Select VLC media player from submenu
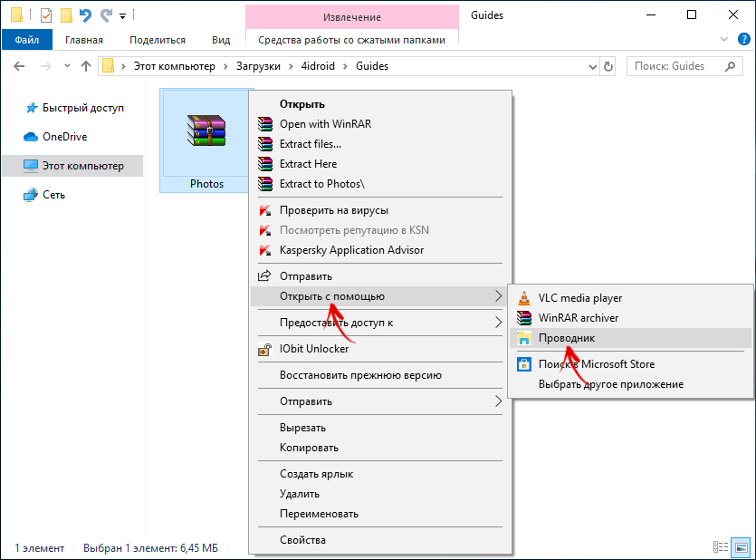This screenshot has width=756, height=560. click(x=579, y=297)
